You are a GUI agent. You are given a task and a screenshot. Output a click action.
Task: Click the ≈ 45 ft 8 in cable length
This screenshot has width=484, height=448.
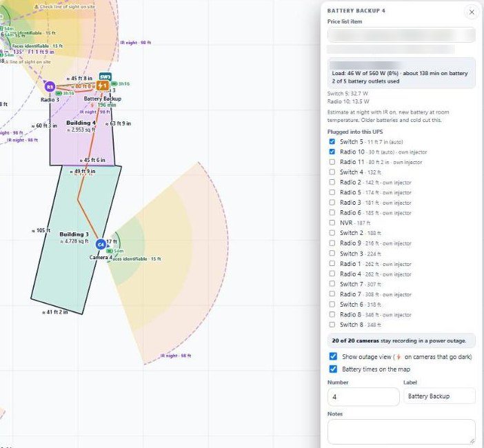(80, 79)
